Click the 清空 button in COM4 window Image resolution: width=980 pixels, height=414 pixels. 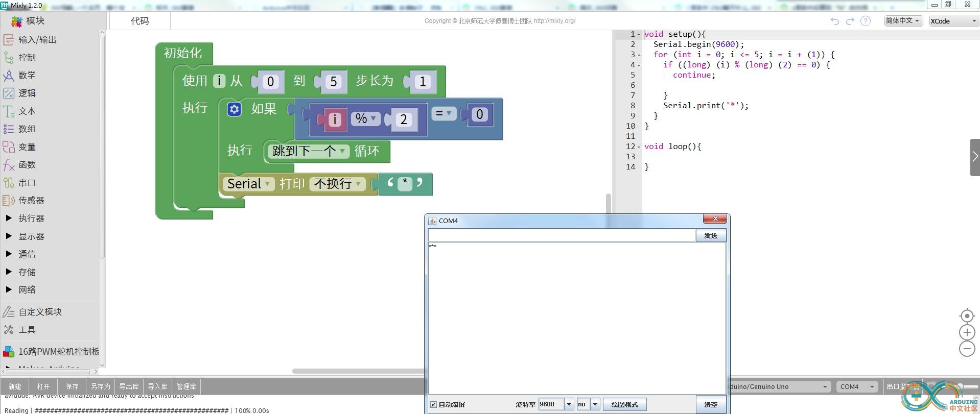pyautogui.click(x=711, y=404)
